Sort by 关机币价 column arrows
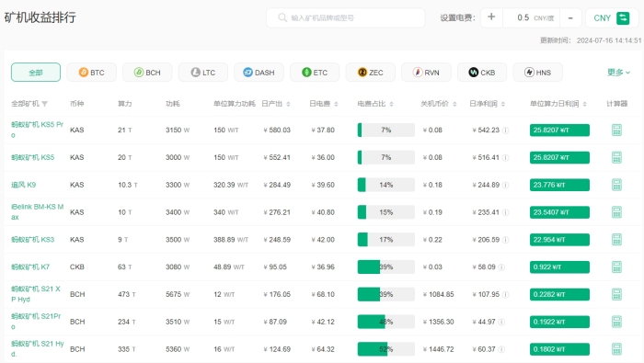This screenshot has width=644, height=363. pos(454,104)
